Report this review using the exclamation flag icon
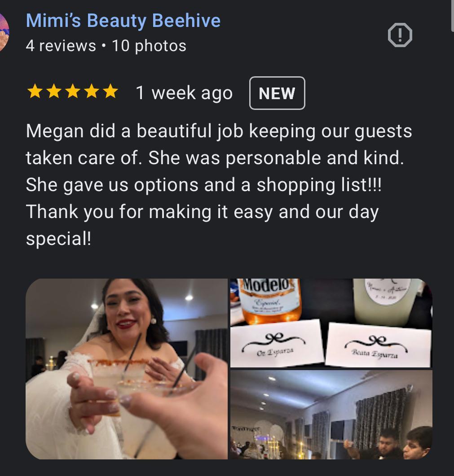454x476 pixels. pyautogui.click(x=400, y=35)
